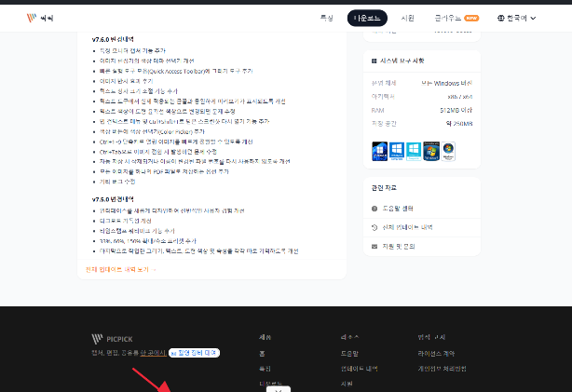Click the changelog line starting with Ctrl+Tab
Screen dimensions: 572x392
pyautogui.click(x=158, y=152)
